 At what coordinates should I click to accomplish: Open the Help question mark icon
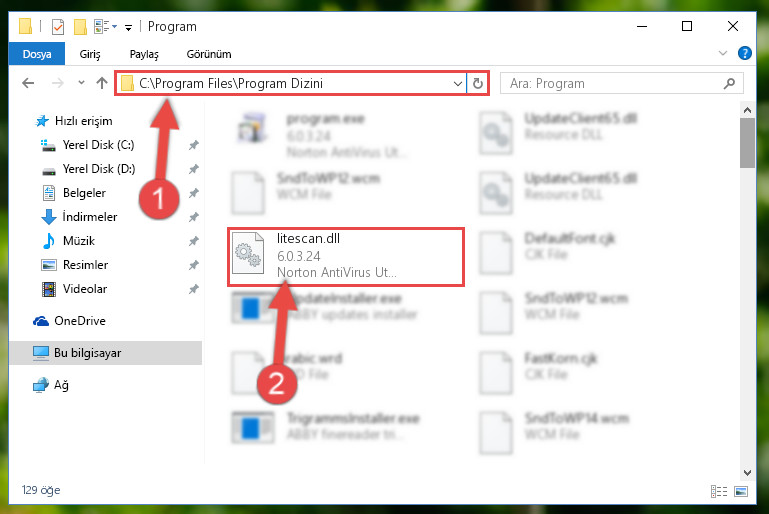coord(744,53)
